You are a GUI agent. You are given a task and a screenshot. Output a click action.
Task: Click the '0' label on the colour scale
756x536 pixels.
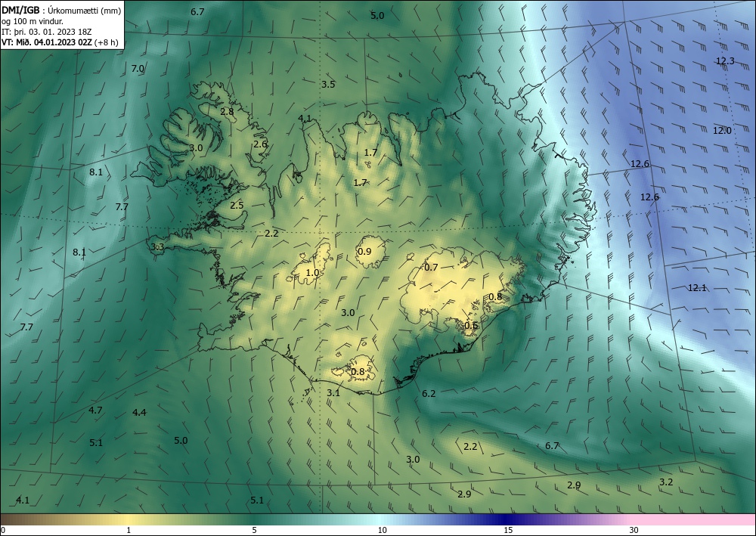(x=3, y=531)
